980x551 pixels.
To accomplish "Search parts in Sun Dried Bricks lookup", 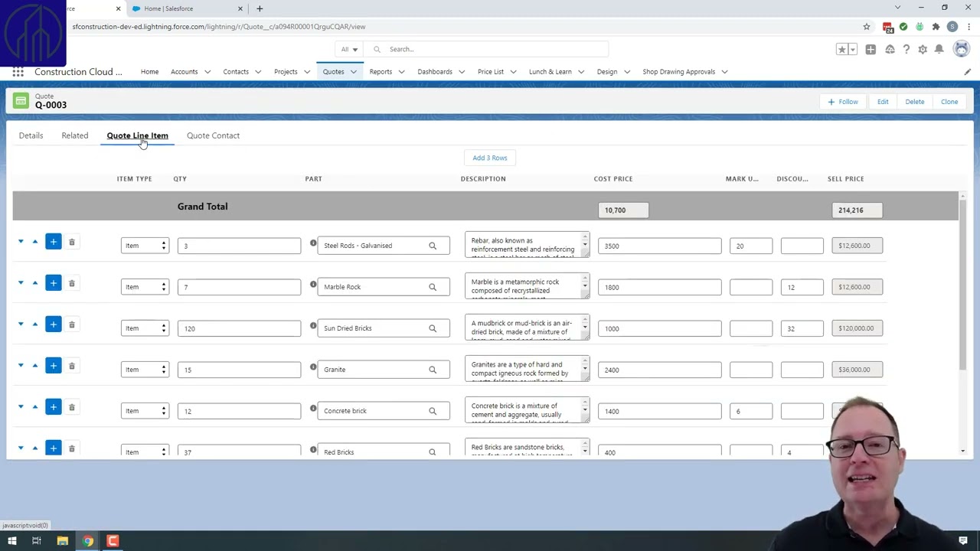I will 433,328.
